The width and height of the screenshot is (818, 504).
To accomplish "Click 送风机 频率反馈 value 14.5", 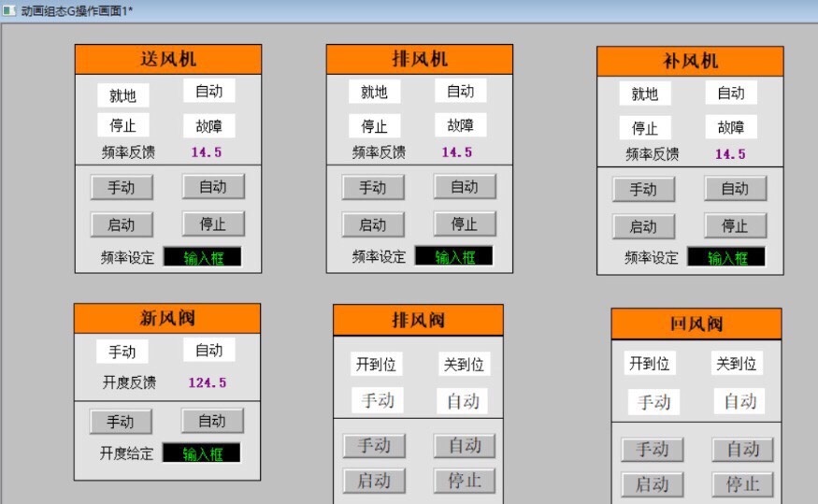I will click(206, 152).
